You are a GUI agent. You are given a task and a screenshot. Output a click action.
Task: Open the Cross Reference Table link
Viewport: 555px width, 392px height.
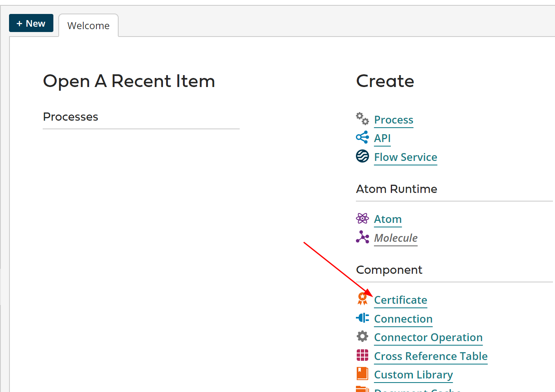(x=431, y=356)
